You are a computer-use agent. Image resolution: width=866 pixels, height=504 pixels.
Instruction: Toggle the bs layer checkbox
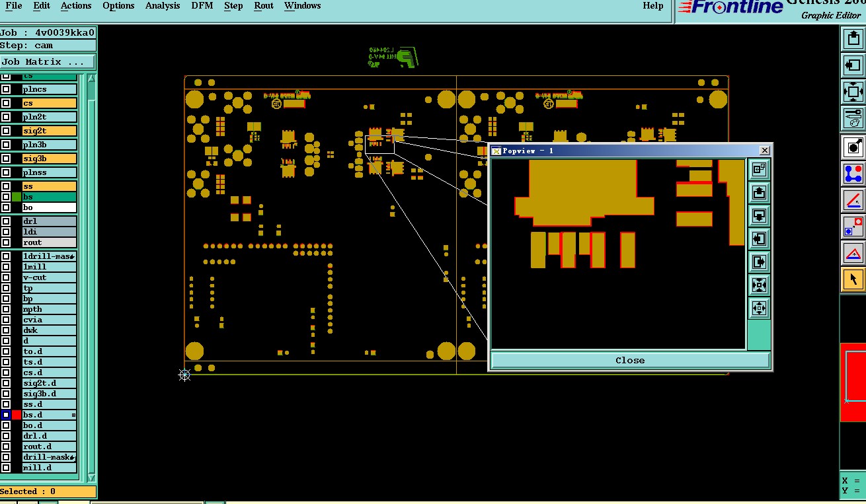point(6,197)
